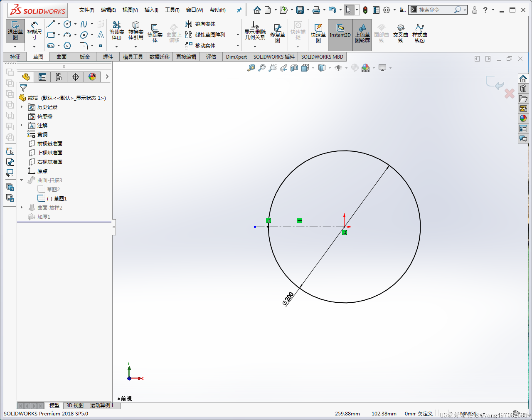Open Hide/Show Items eye dropdown
The image size is (532, 420).
346,68
